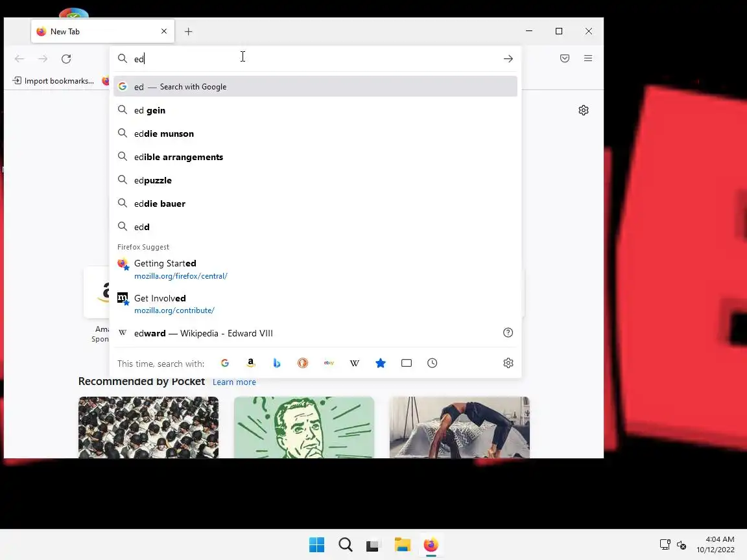Go forward with the forward arrow
The image size is (747, 560).
click(x=43, y=58)
